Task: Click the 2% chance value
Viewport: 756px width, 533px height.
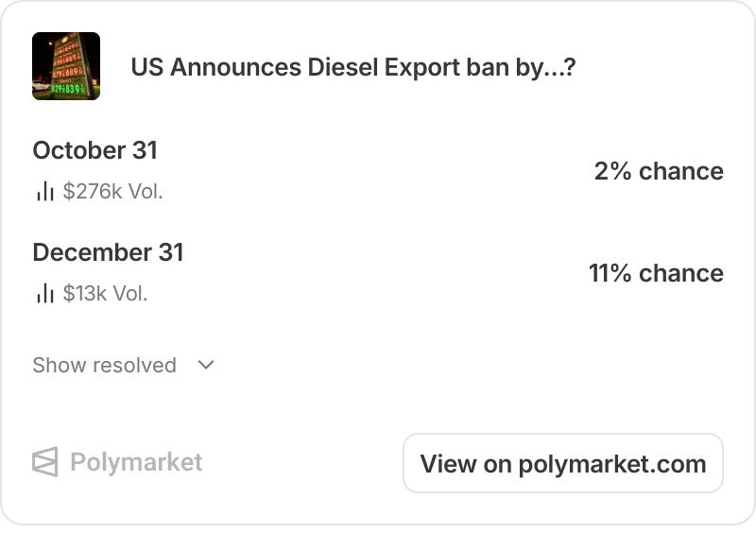Action: click(x=659, y=171)
